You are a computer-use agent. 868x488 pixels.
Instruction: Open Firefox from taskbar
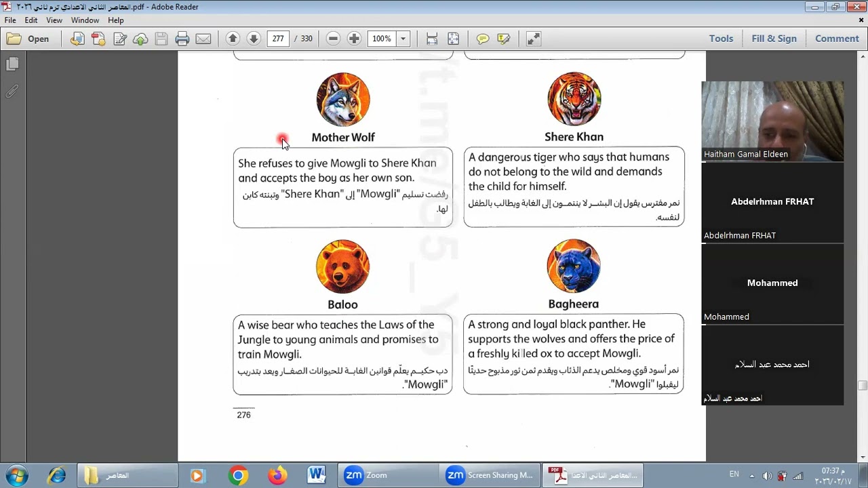click(277, 476)
